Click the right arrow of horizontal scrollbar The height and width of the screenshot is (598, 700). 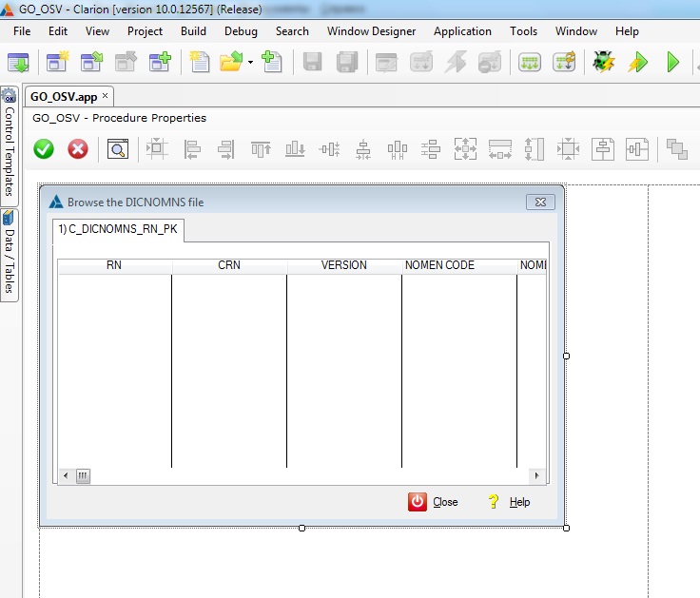pyautogui.click(x=537, y=475)
